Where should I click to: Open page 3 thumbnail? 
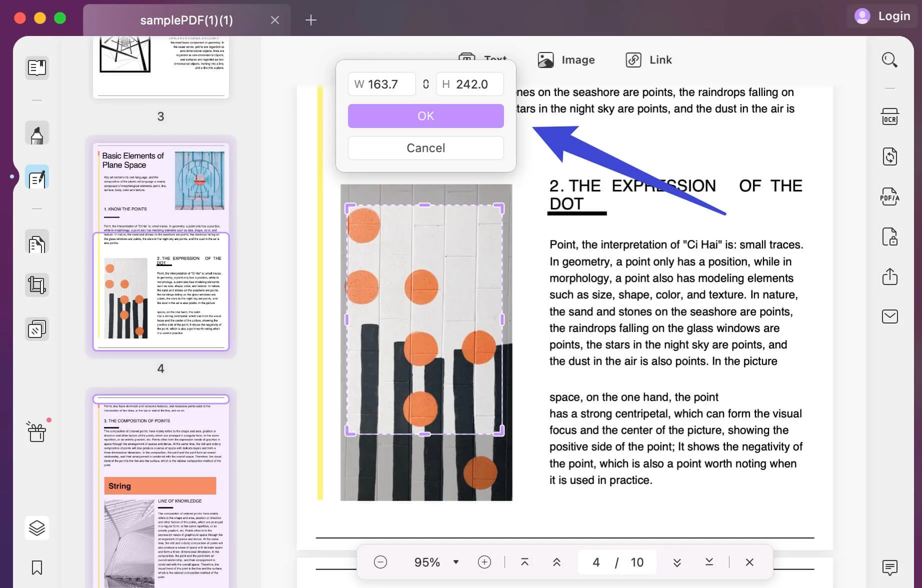click(x=160, y=67)
